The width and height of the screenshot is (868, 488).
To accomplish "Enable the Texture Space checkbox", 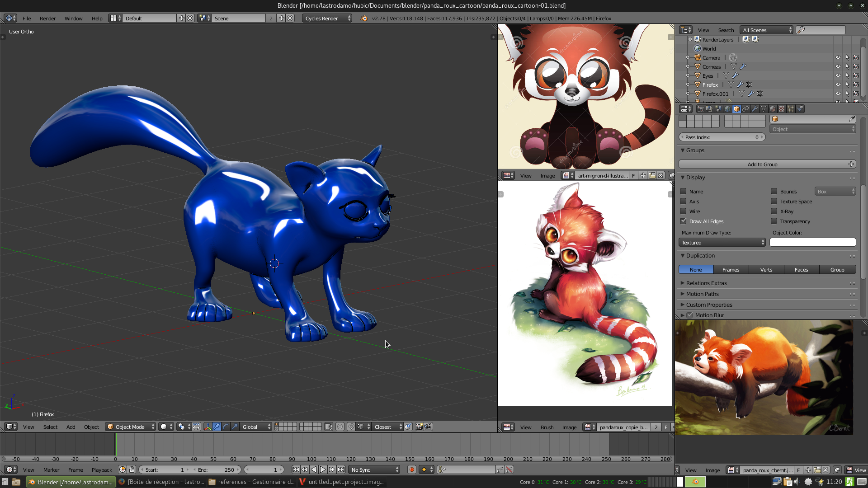I will pyautogui.click(x=774, y=201).
